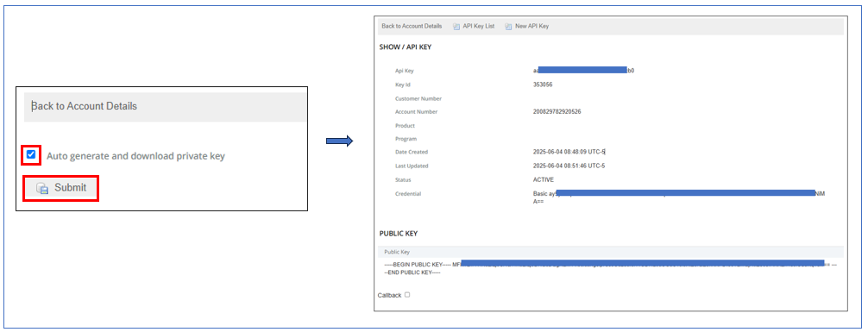Select the Account Number 200829782920526

[557, 112]
